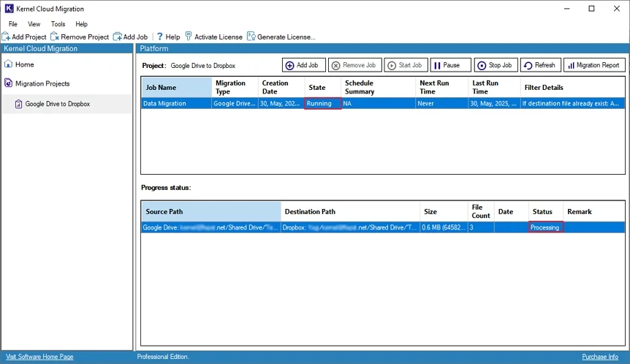
Task: Open the File menu
Action: click(x=13, y=24)
